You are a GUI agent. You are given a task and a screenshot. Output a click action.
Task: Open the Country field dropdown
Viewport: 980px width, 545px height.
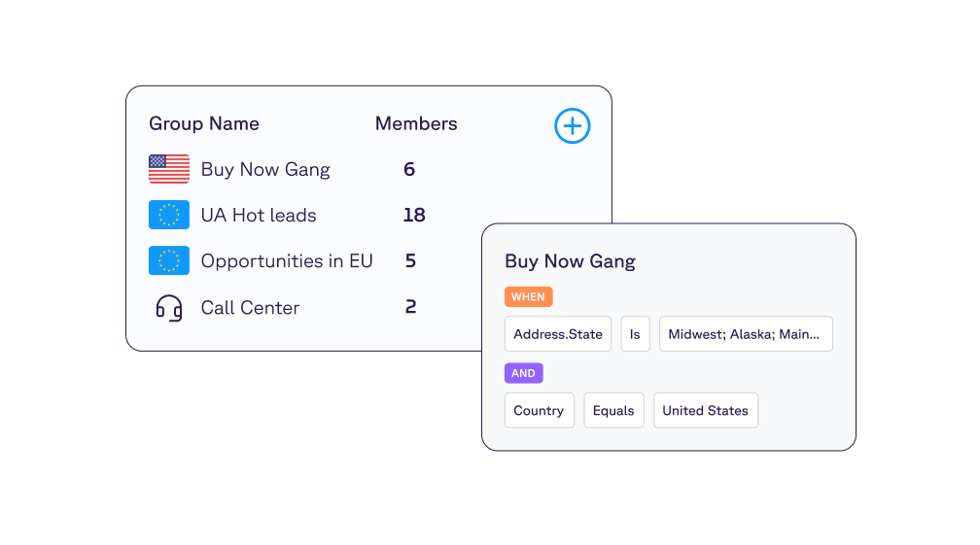coord(539,410)
